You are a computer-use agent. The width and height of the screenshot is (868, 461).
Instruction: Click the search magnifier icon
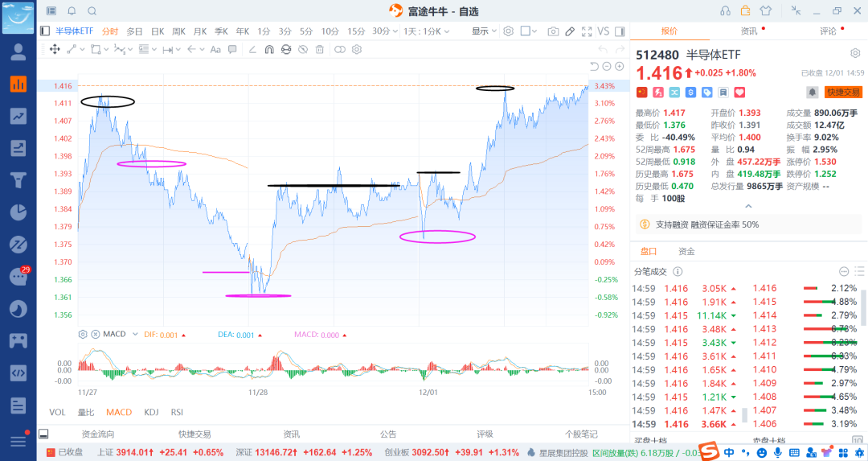click(x=92, y=10)
